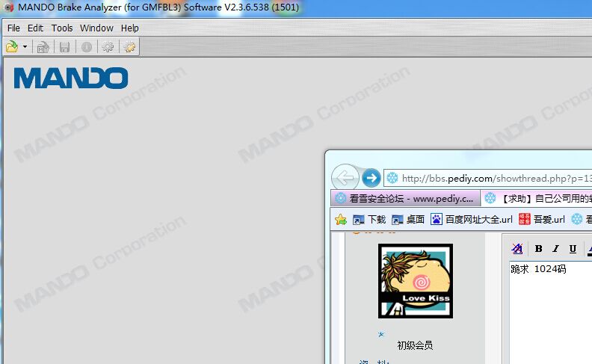The width and height of the screenshot is (592, 364).
Task: Go back in the browser window
Action: pos(345,177)
